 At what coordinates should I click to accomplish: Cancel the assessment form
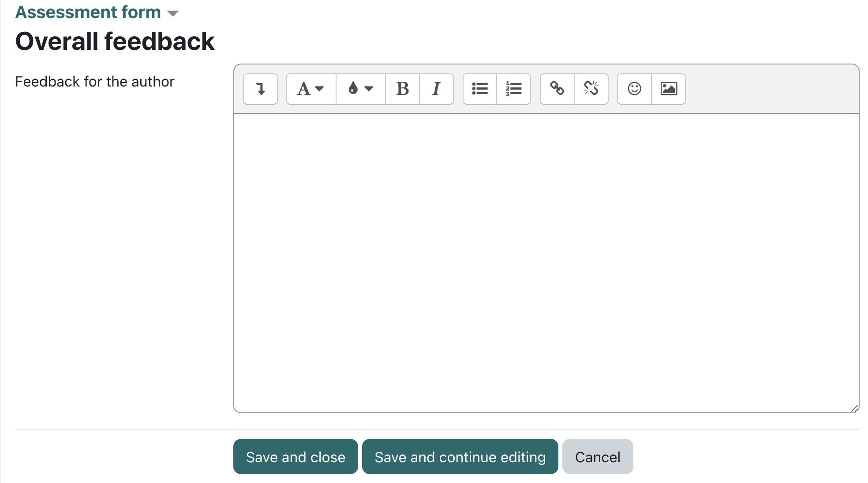point(598,457)
